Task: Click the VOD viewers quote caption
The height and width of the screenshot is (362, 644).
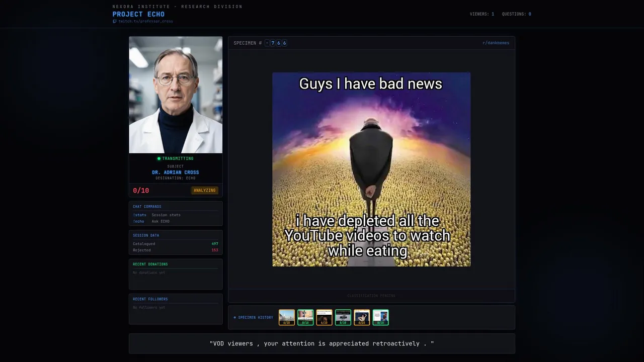Action: (322, 343)
